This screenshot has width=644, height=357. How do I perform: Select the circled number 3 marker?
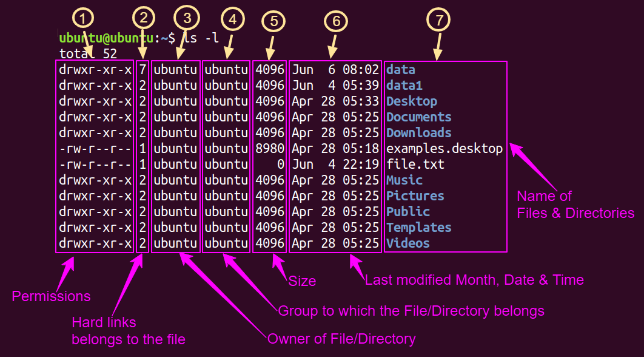pos(187,18)
